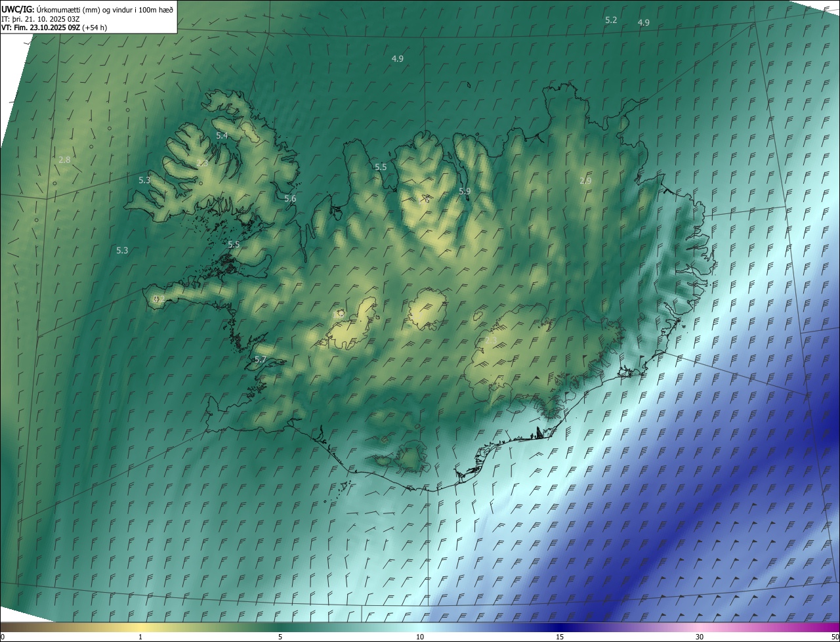The image size is (840, 642).
Task: Click the colorbar tick label "50"
Action: click(835, 637)
